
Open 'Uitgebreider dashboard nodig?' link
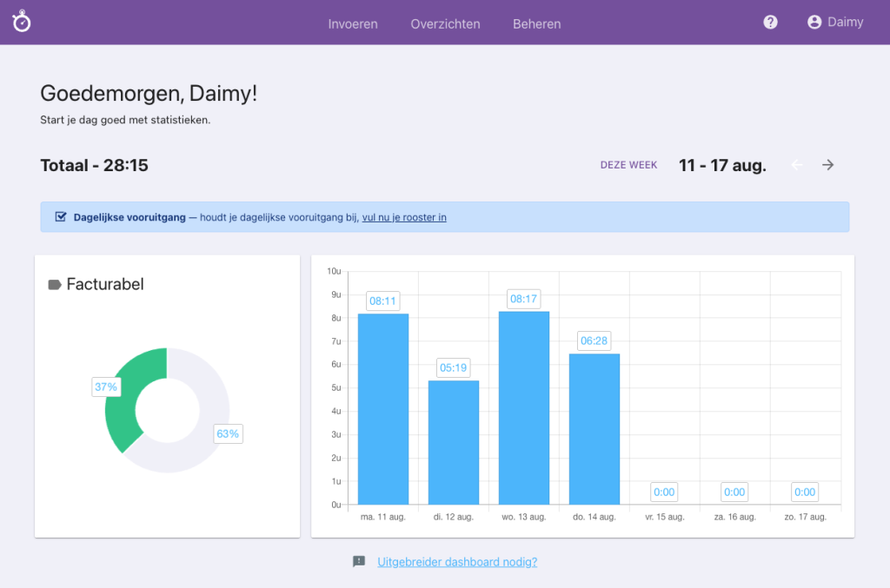457,562
